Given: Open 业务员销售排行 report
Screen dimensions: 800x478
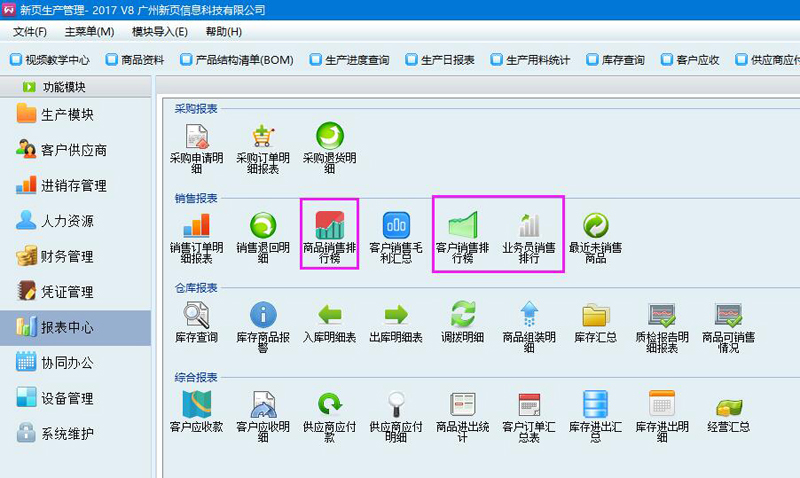Looking at the screenshot, I should click(x=528, y=225).
